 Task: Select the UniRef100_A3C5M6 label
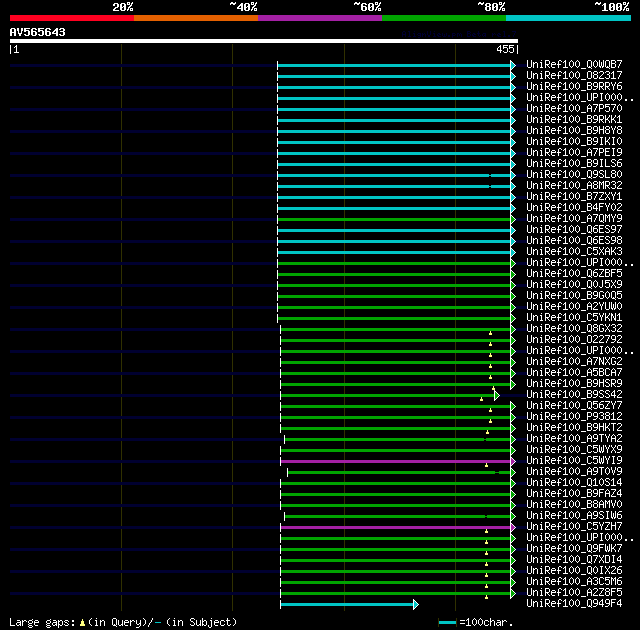574,582
